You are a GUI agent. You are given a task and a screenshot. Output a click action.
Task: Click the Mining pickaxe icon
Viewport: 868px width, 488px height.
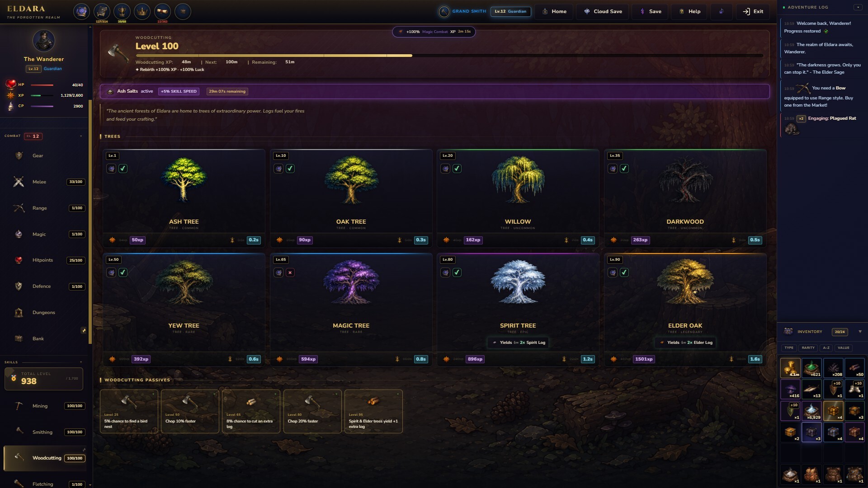point(19,406)
